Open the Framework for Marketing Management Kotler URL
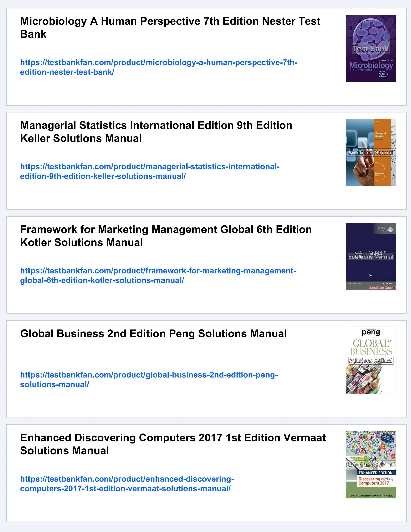Viewport: 411px width, 532px height. (x=158, y=275)
